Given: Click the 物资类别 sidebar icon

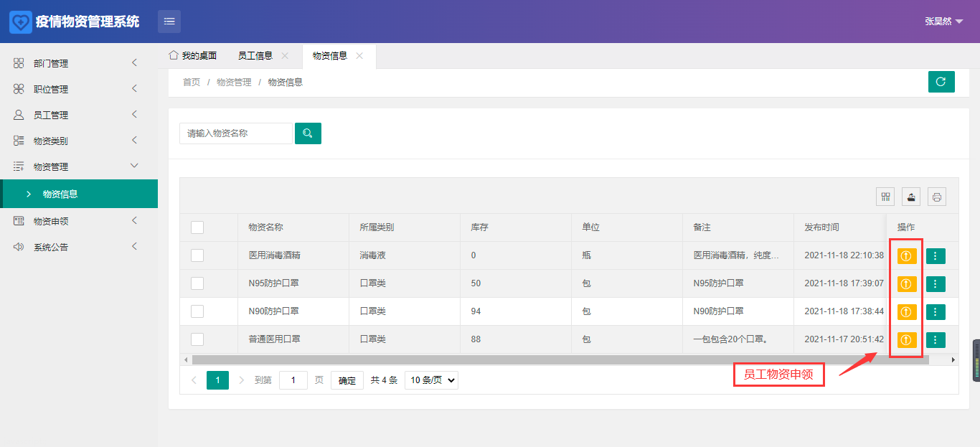Looking at the screenshot, I should tap(19, 141).
